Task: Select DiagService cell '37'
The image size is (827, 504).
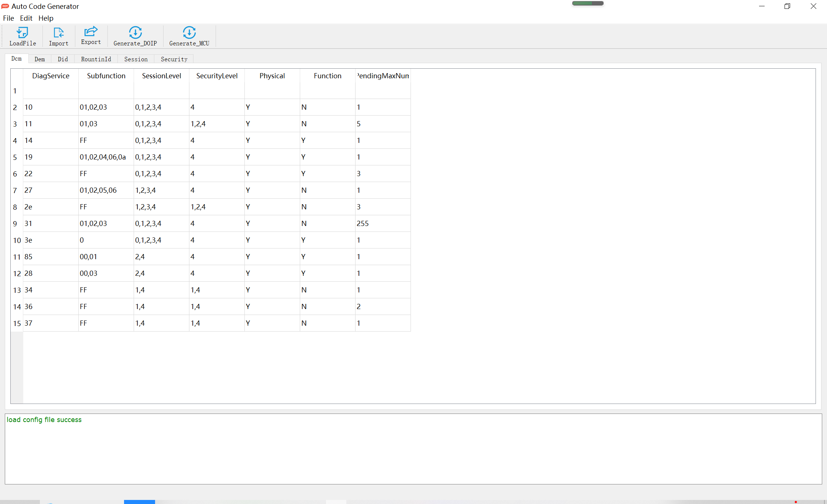Action: [51, 323]
